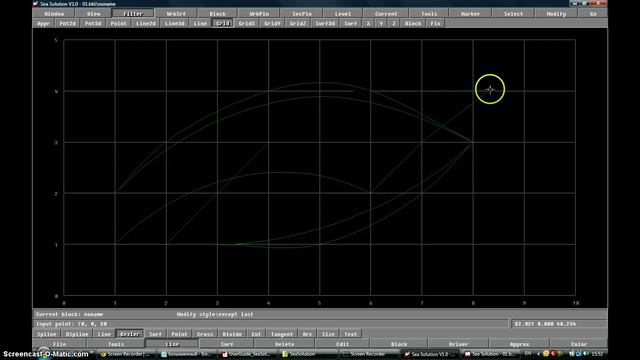The width and height of the screenshot is (640, 360).
Task: Open the bottom Block tab
Action: click(399, 344)
